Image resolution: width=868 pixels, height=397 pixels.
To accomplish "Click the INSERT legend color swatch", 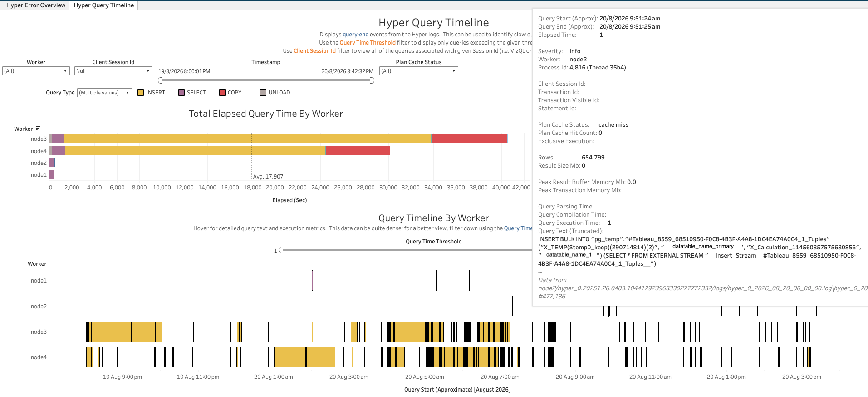I will tap(141, 93).
